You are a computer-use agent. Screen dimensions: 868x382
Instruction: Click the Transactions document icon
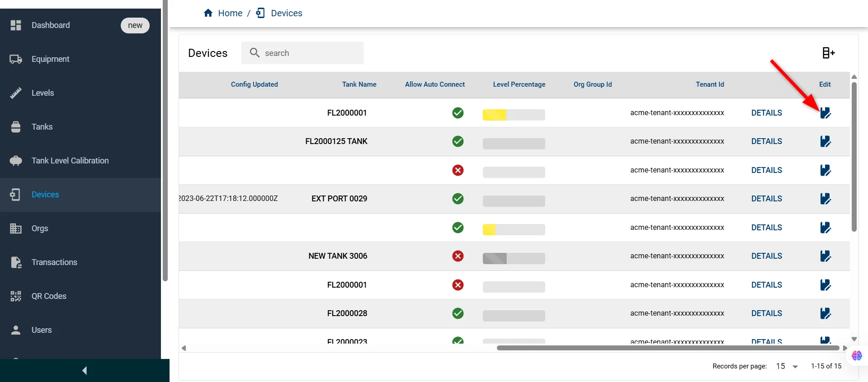(16, 262)
